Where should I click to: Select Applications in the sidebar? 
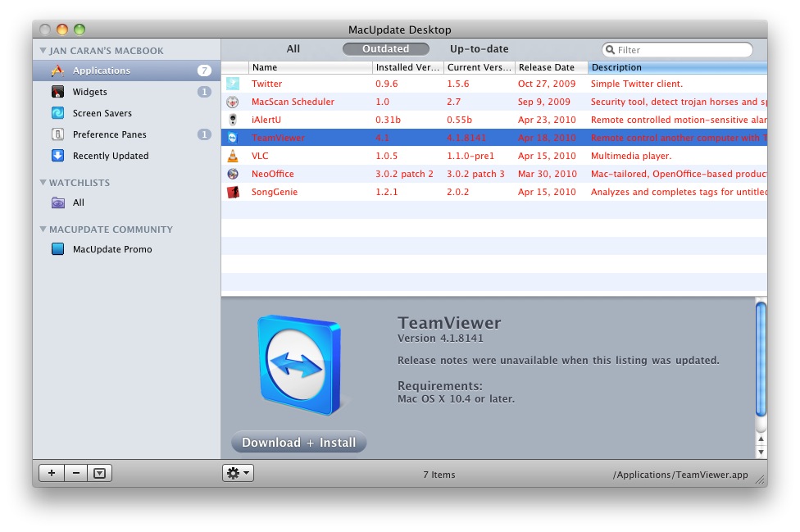pyautogui.click(x=126, y=70)
